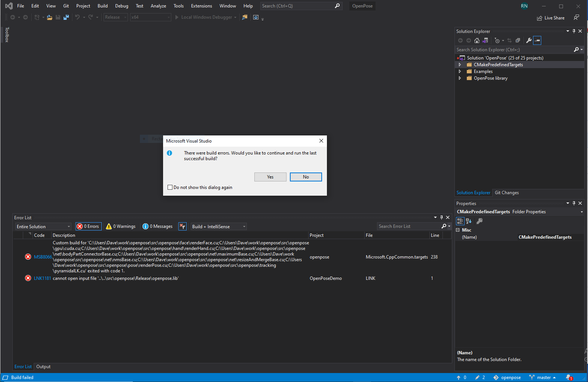588x382 pixels.
Task: Open the Extensions menu
Action: 201,6
